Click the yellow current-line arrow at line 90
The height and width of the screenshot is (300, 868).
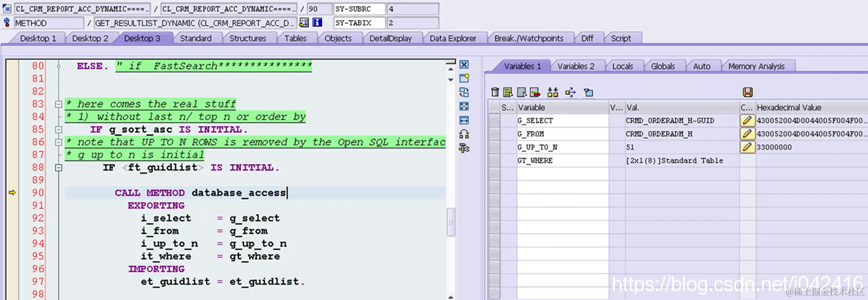(x=12, y=193)
